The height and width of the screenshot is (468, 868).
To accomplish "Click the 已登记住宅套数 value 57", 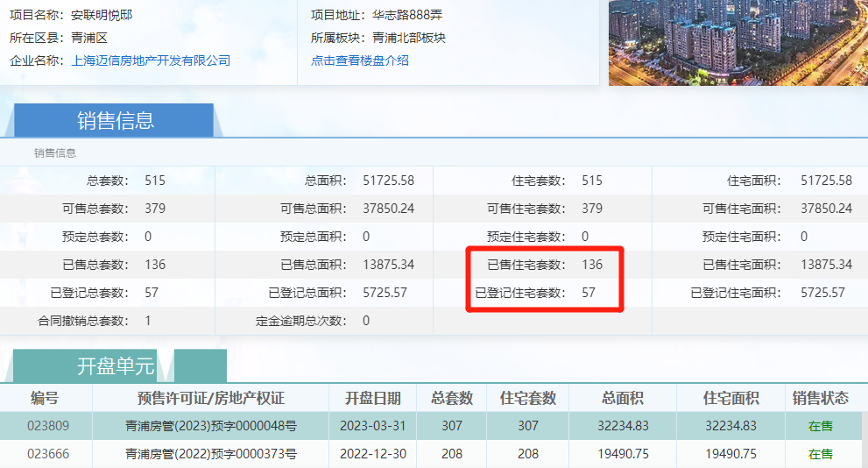I will pos(589,293).
